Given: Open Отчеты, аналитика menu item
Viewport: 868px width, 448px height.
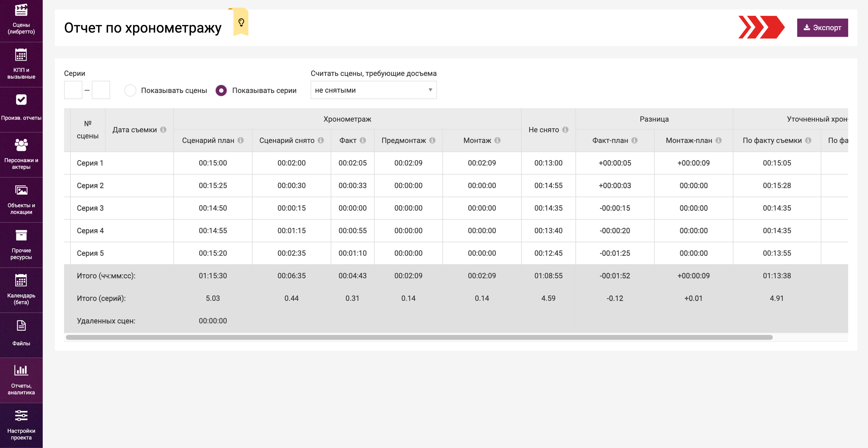Looking at the screenshot, I should [21, 380].
